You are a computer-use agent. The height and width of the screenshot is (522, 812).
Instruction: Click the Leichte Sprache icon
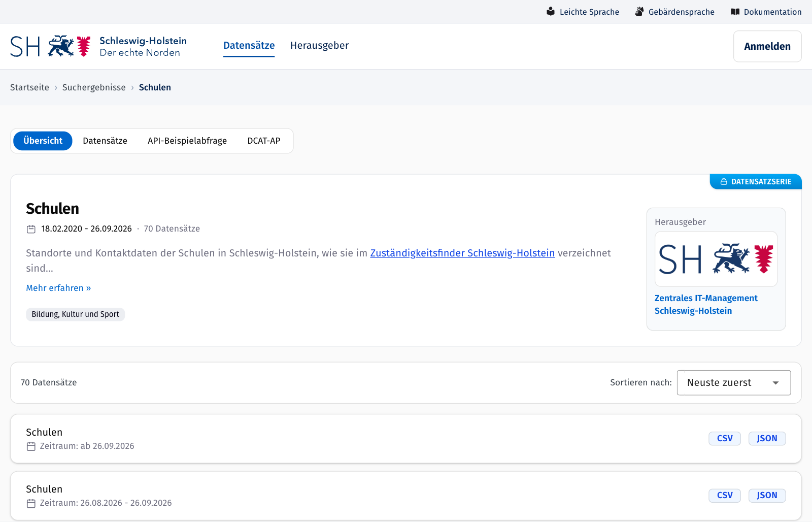point(551,12)
